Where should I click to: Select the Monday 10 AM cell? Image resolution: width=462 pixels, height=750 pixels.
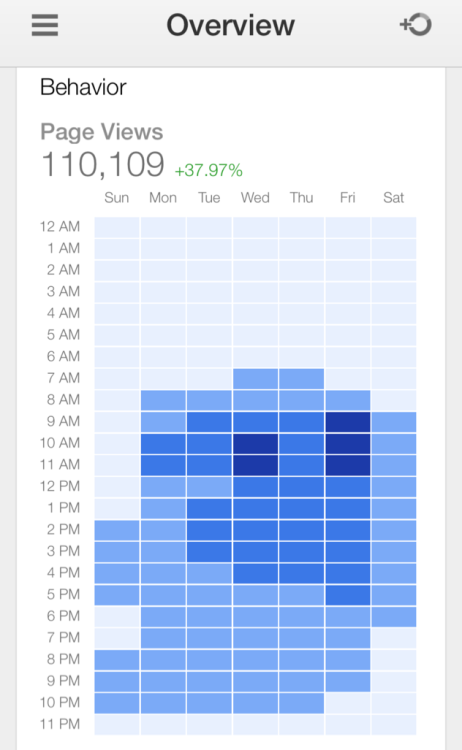click(163, 443)
